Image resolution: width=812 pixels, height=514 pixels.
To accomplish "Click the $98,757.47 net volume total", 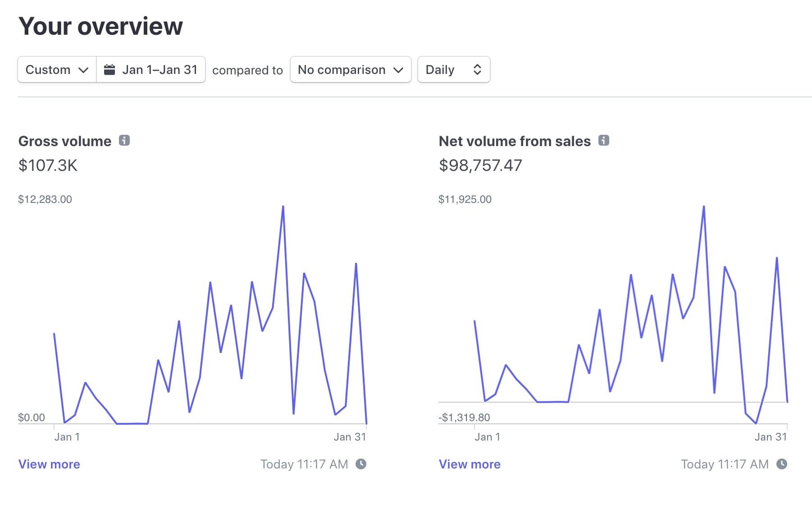I will [x=480, y=165].
